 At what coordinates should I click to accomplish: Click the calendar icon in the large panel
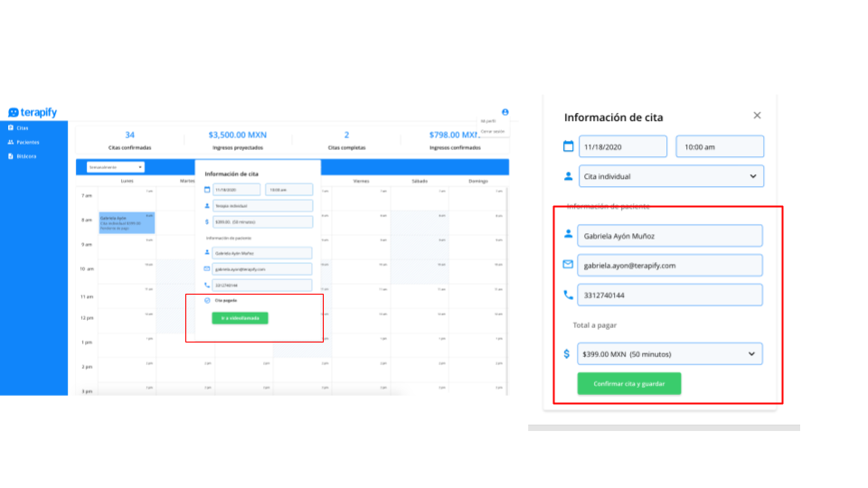coord(569,146)
